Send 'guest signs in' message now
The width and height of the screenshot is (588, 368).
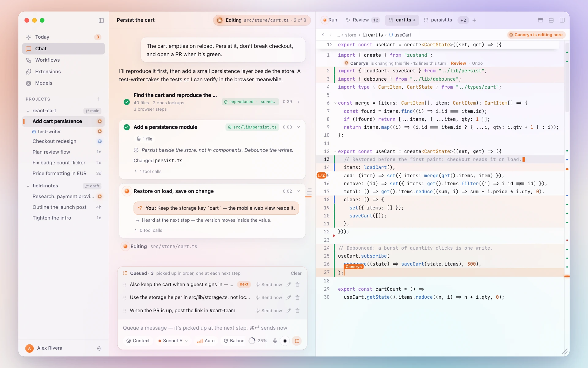pos(269,285)
